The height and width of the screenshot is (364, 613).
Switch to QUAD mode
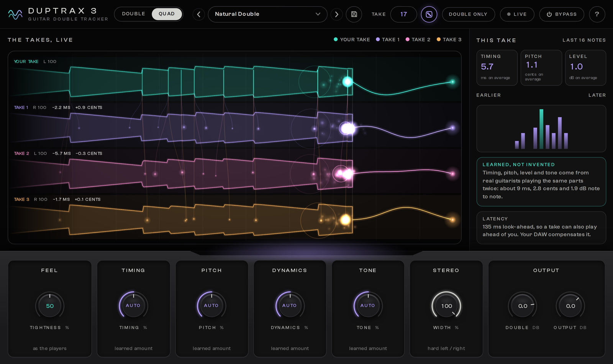pyautogui.click(x=167, y=14)
